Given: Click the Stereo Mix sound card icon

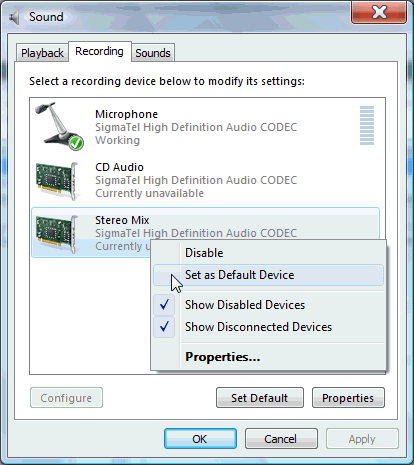Looking at the screenshot, I should click(x=57, y=234).
